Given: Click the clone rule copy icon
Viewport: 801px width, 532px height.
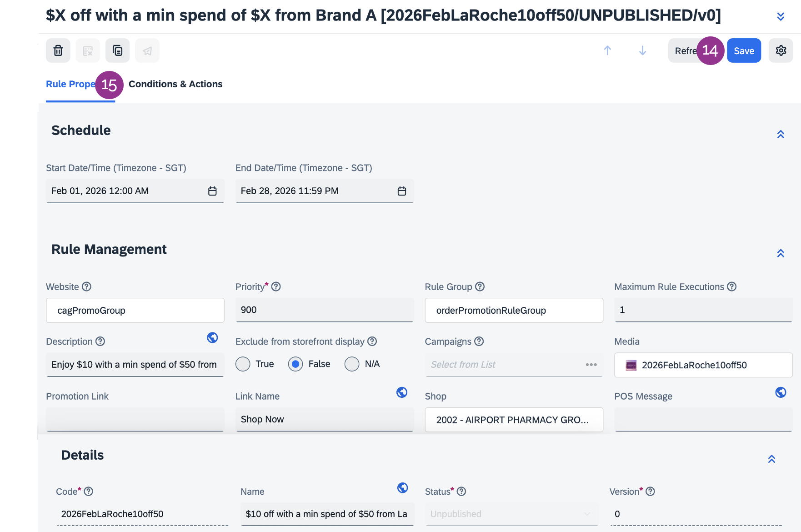Looking at the screenshot, I should pos(117,50).
